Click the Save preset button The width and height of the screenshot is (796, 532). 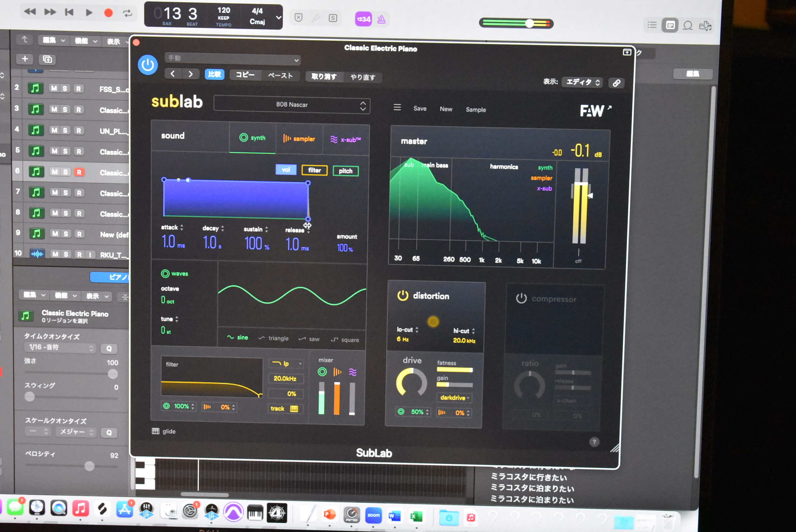pyautogui.click(x=420, y=109)
